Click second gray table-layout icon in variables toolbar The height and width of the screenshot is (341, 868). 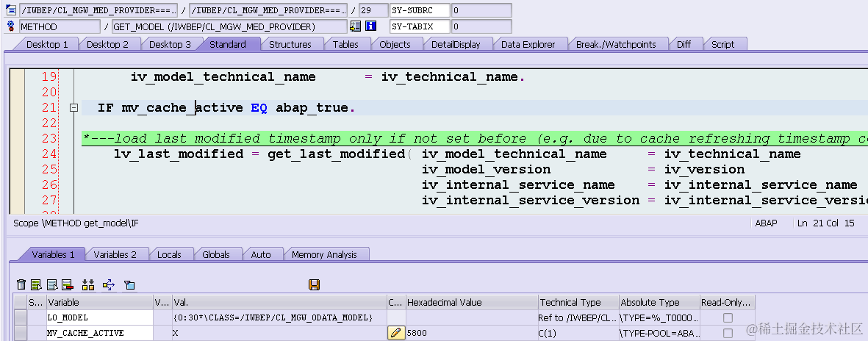coord(52,284)
